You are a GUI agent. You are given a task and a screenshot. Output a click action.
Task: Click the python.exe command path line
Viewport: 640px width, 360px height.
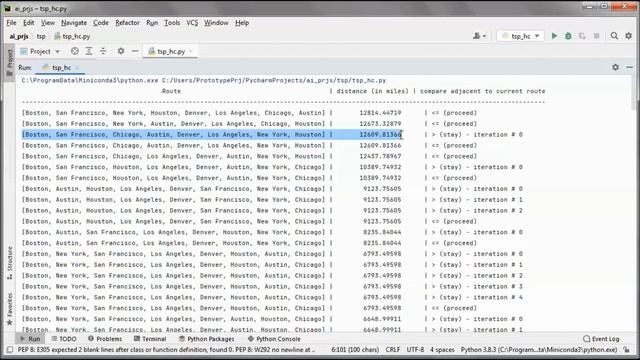pyautogui.click(x=204, y=80)
